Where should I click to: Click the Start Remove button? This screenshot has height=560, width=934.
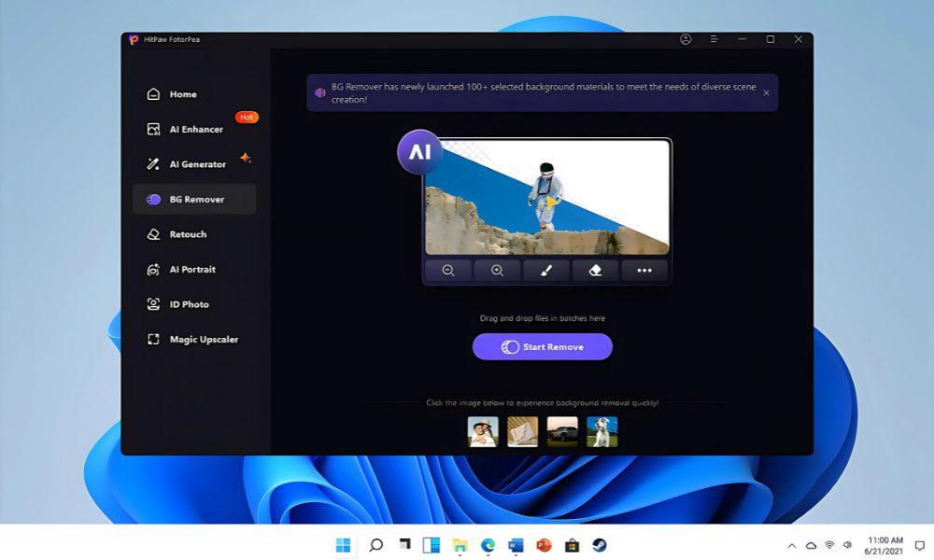542,347
